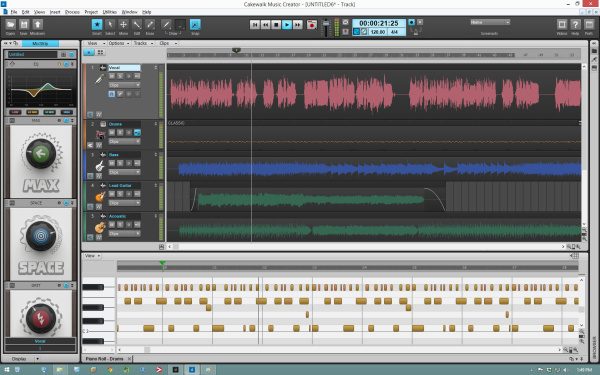The image size is (600, 375).
Task: Toggle the Snap button in toolbar
Action: [x=195, y=24]
